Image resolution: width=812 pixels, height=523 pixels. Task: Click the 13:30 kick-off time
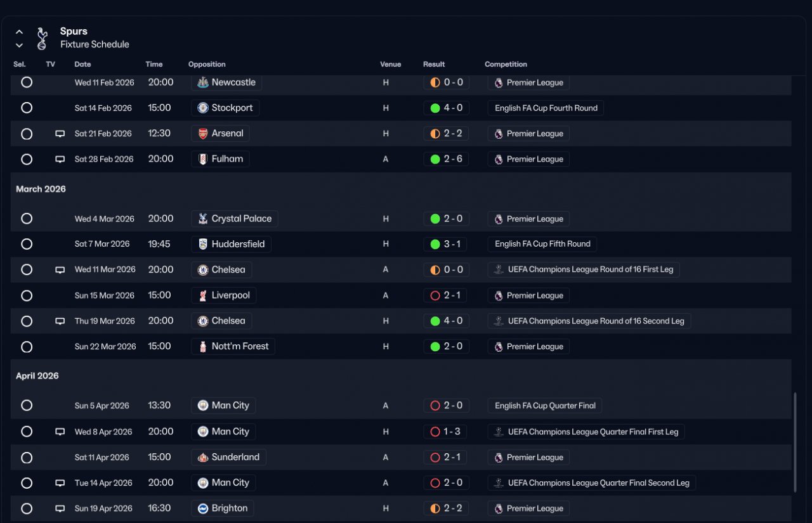159,405
